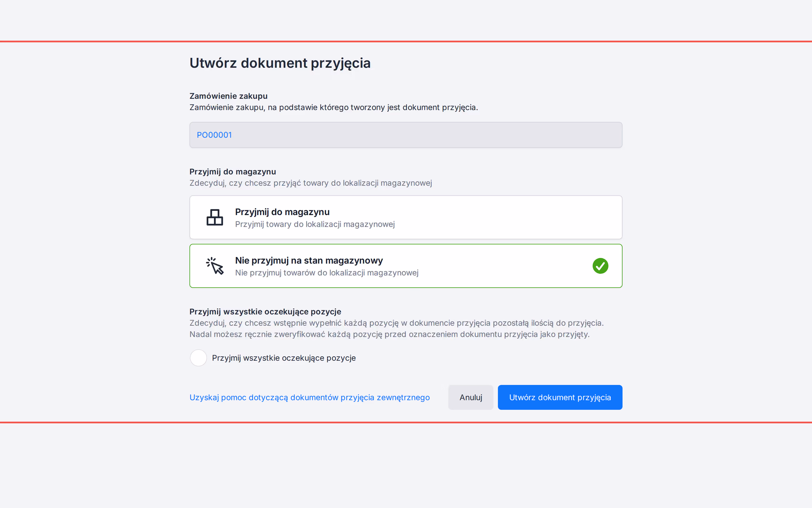Viewport: 812px width, 508px height.
Task: Click the green checkmark selected indicator
Action: tap(600, 266)
